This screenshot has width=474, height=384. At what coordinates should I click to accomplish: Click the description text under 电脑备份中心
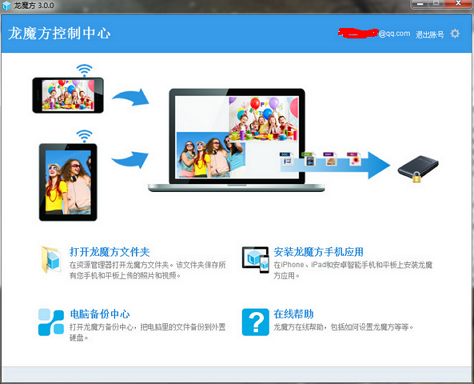pyautogui.click(x=147, y=332)
